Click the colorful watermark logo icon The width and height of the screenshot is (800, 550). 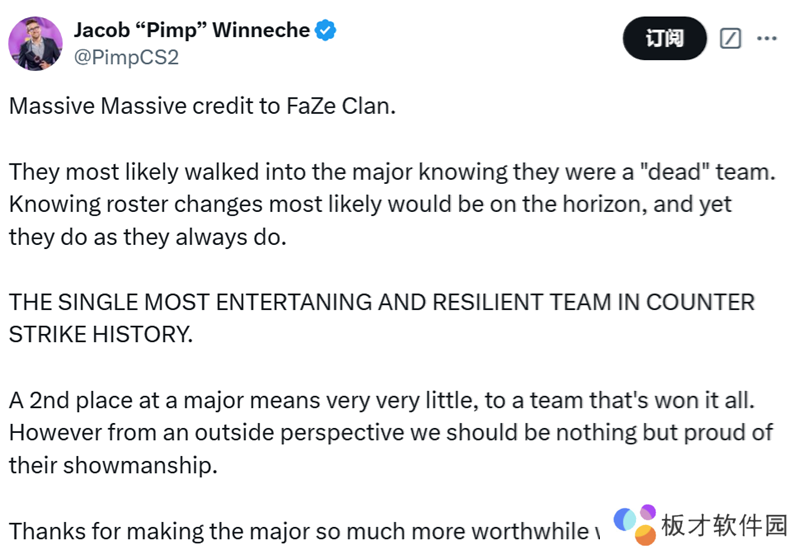click(x=635, y=522)
